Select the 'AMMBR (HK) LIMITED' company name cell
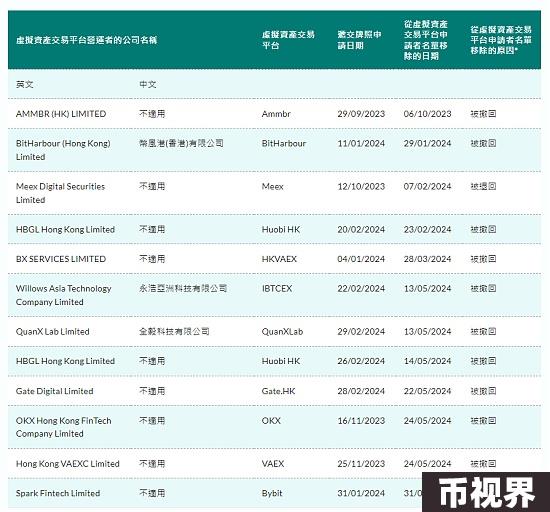The height and width of the screenshot is (512, 550). click(x=61, y=114)
